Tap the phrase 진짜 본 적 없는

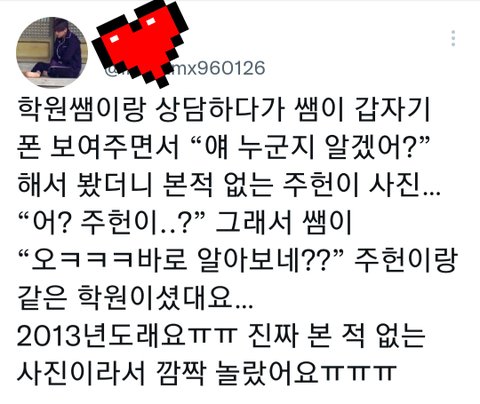coord(337,335)
